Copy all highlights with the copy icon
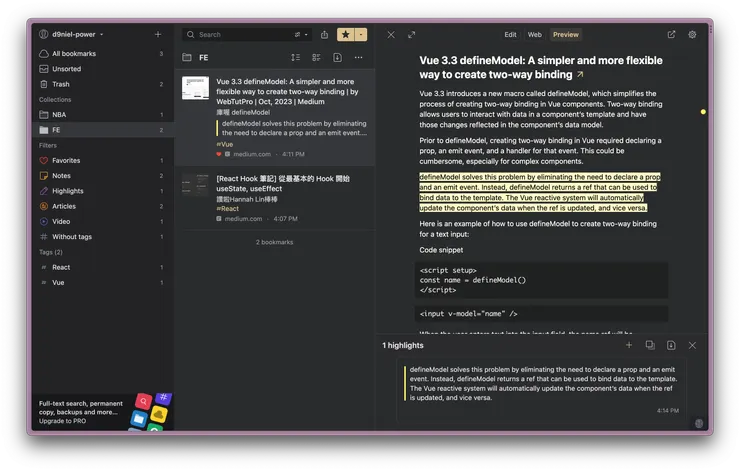Screen dimensions: 740x471 pyautogui.click(x=650, y=345)
